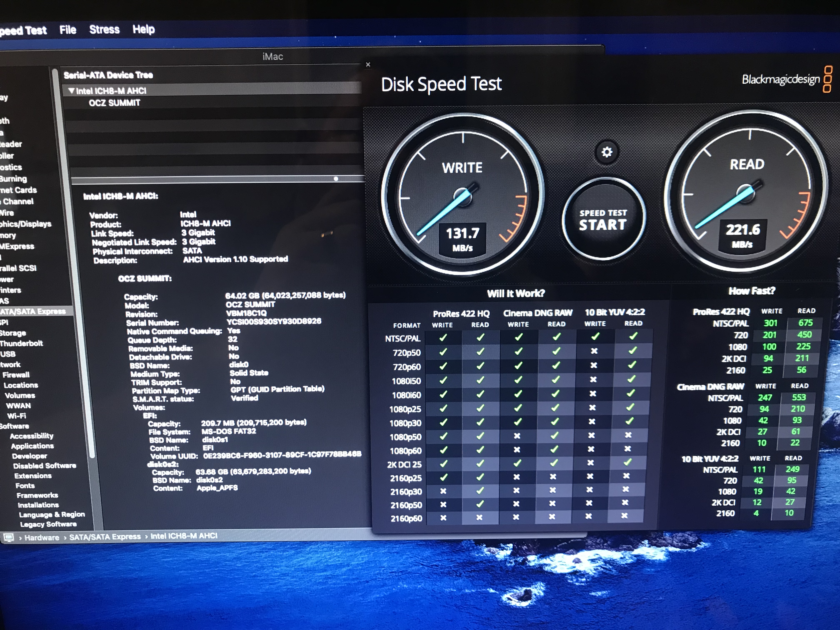Open the Help menu
This screenshot has height=630, width=840.
tap(144, 29)
